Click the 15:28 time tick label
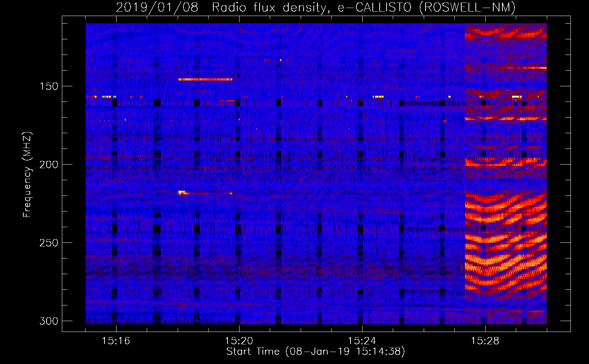 (485, 341)
